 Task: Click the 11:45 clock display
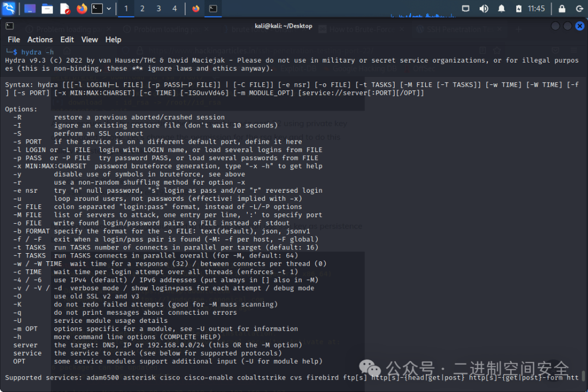(x=536, y=8)
